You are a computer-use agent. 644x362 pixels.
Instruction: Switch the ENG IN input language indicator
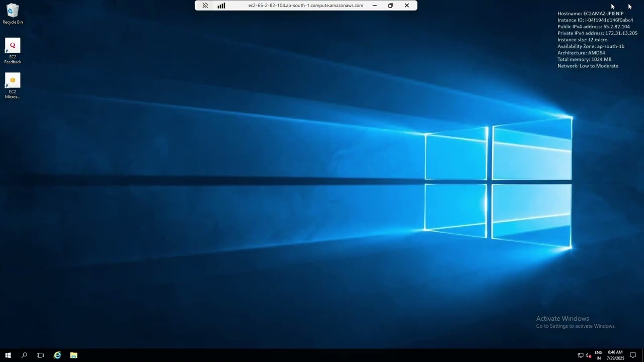click(599, 355)
